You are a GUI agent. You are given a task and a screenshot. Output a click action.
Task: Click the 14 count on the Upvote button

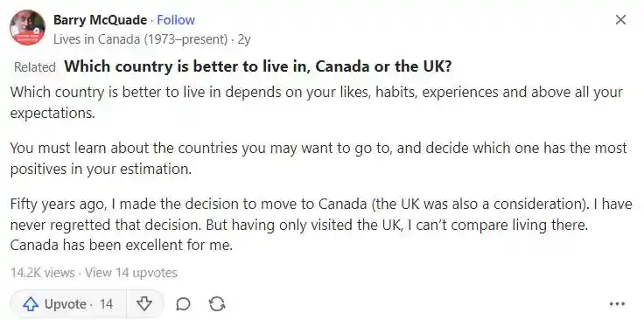click(106, 304)
